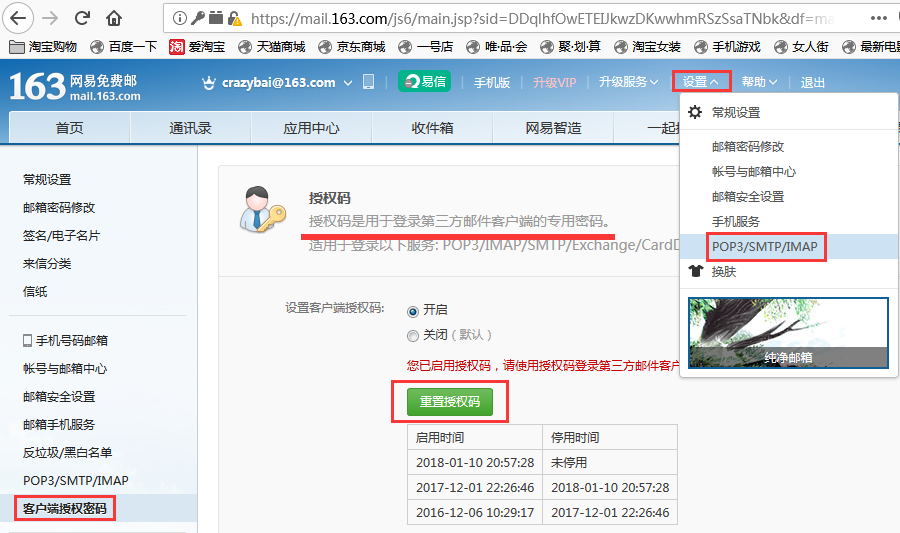Click the crown icon beside the account name
This screenshot has width=900, height=533.
(209, 83)
